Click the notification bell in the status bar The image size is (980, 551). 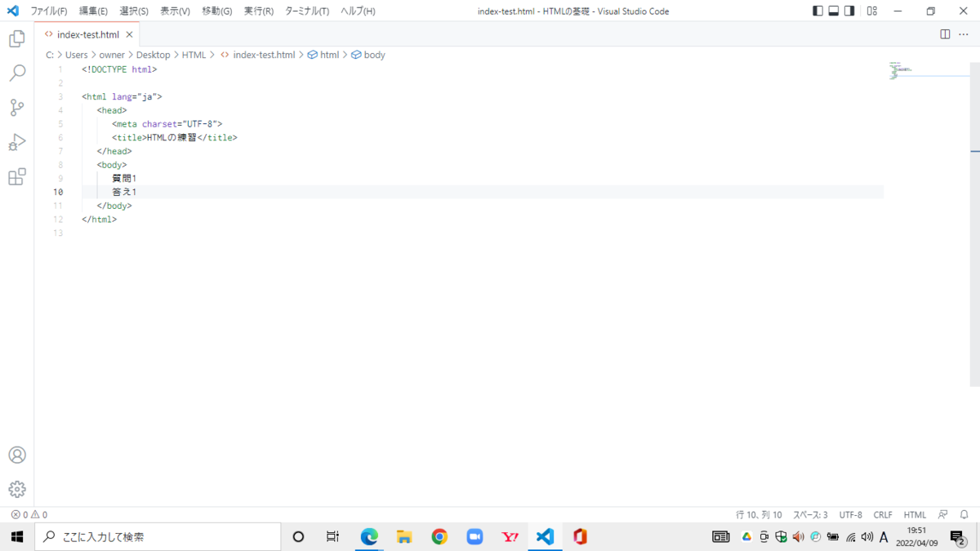[x=964, y=514]
